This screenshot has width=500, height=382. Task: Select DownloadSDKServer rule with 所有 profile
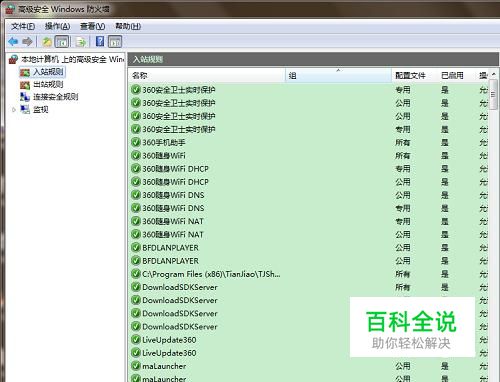coord(180,287)
